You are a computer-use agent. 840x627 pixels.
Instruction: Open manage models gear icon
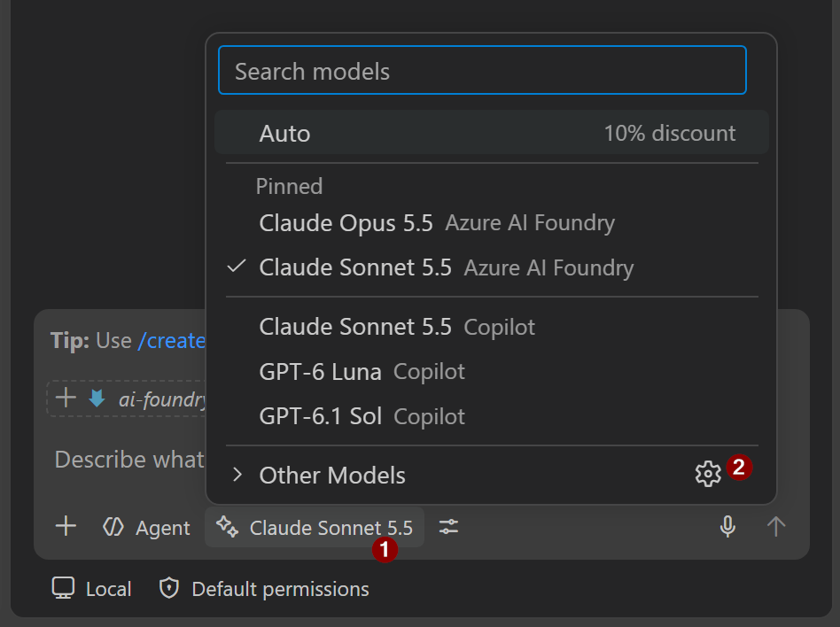(x=708, y=474)
